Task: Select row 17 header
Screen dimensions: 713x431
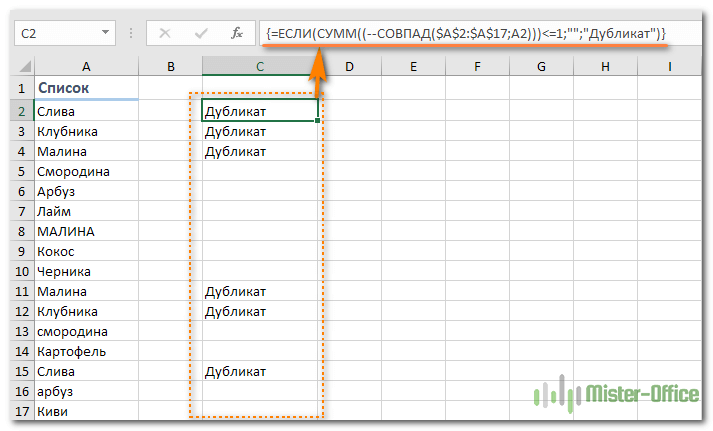Action: (22, 411)
